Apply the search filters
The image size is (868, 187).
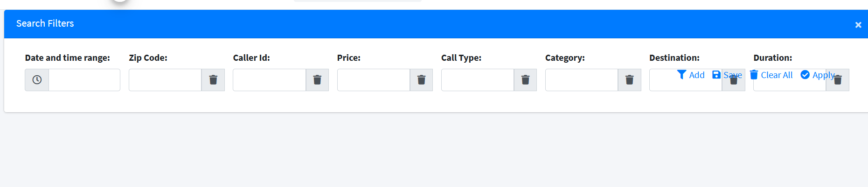817,75
